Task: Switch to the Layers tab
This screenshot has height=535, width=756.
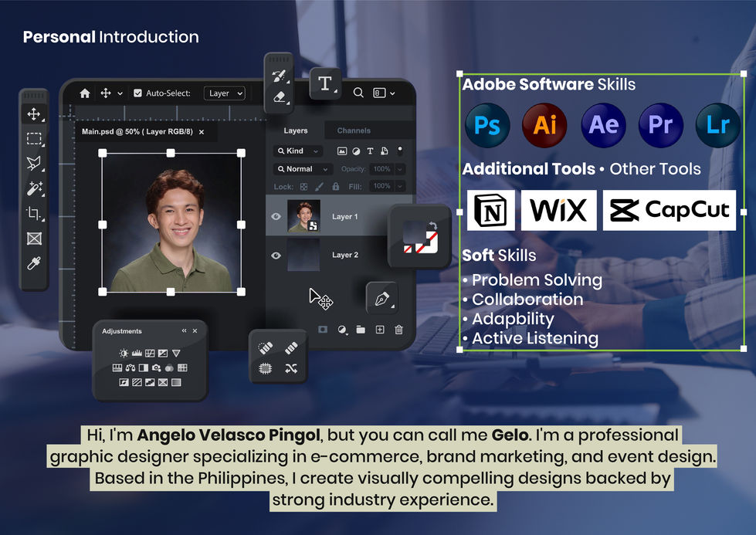Action: [x=296, y=130]
